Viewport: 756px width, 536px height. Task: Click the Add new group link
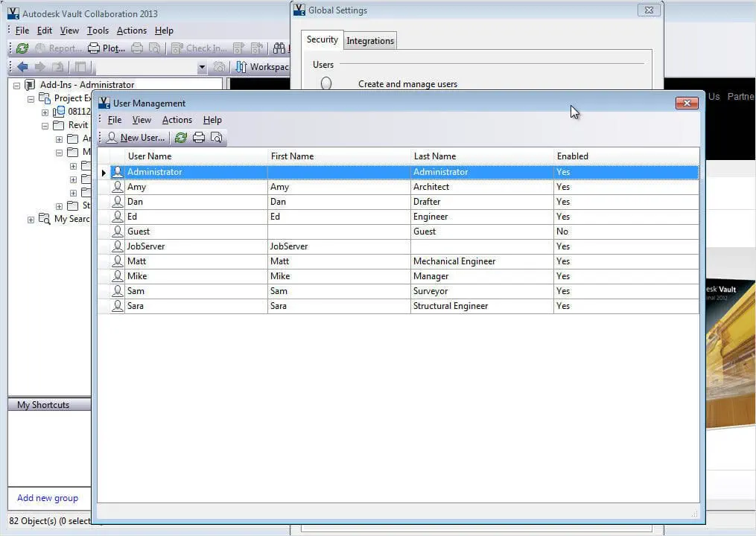(x=48, y=498)
